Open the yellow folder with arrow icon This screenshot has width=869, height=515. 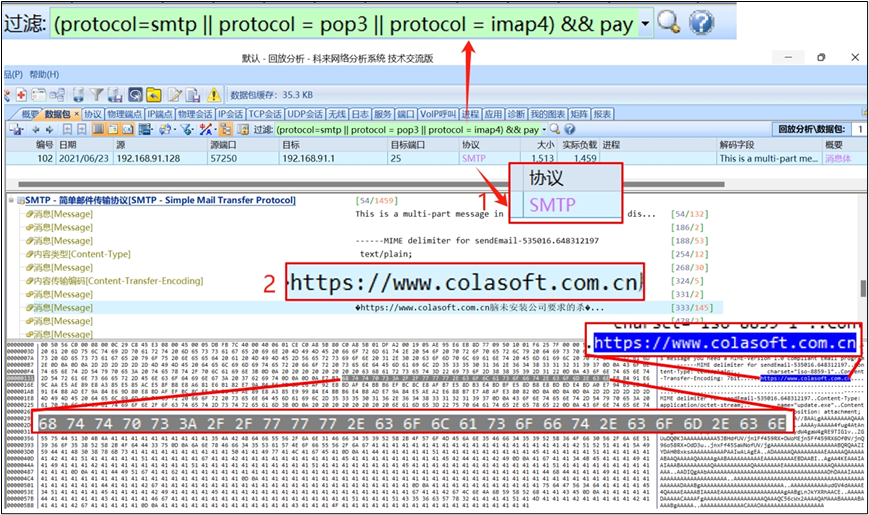(154, 95)
